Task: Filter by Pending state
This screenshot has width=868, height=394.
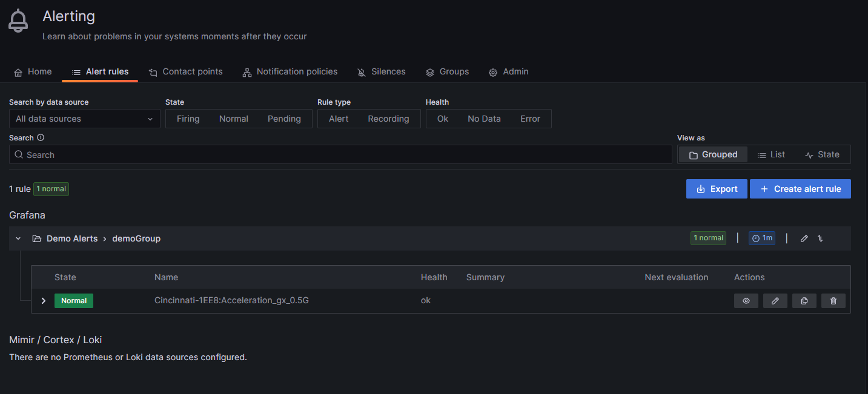Action: click(284, 119)
